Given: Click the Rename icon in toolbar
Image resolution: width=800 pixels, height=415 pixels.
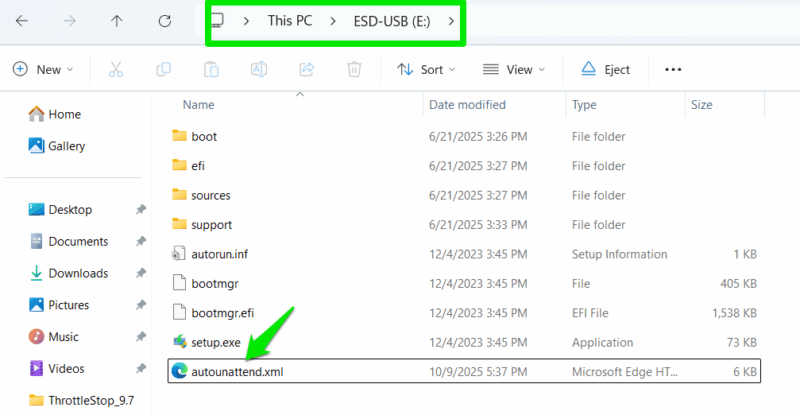Looking at the screenshot, I should point(259,69).
